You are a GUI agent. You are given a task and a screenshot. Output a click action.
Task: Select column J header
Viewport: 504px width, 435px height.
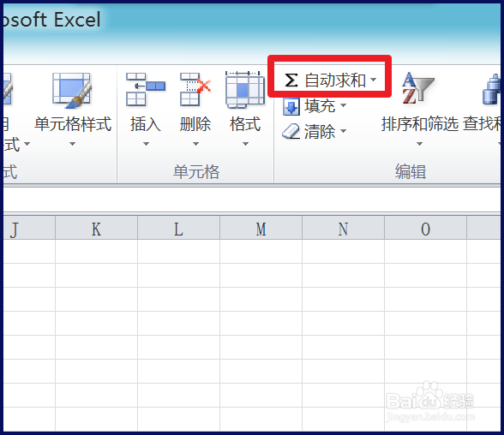tap(29, 228)
